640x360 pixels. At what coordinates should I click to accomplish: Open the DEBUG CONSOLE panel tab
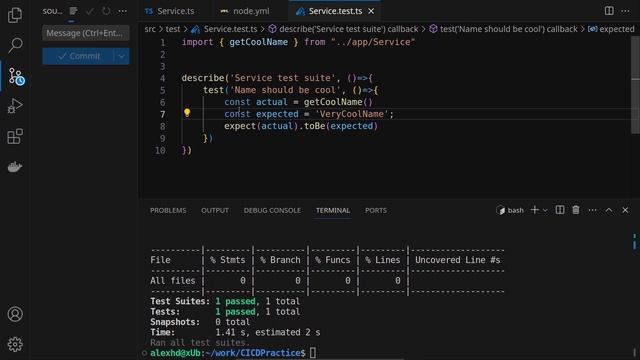272,210
